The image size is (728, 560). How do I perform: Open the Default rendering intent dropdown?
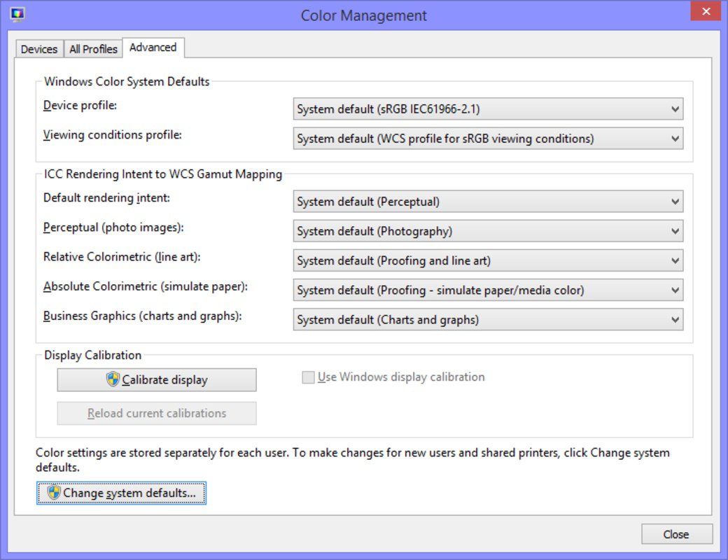tap(486, 202)
